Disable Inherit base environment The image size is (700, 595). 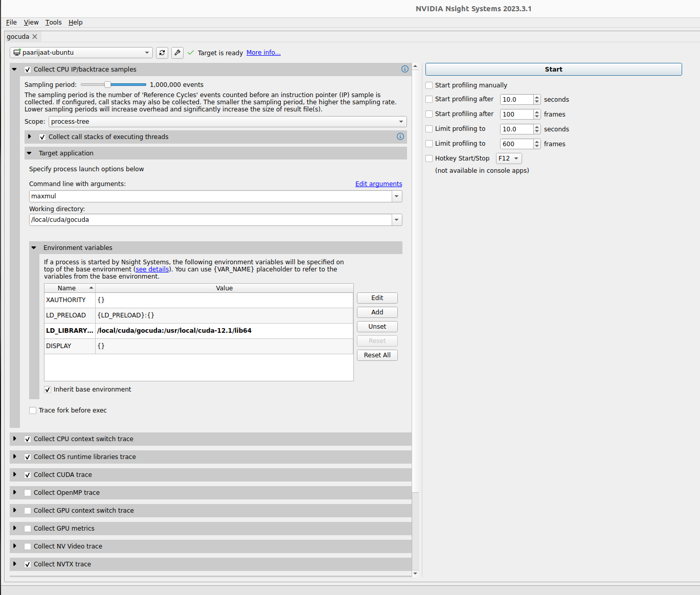coord(48,390)
